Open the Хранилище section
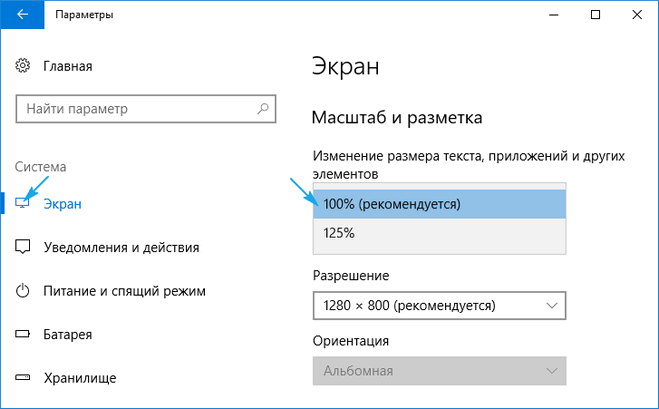This screenshot has height=409, width=659. (x=80, y=378)
